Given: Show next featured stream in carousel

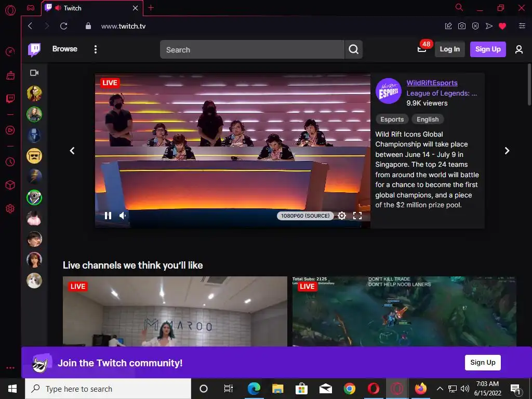Looking at the screenshot, I should tap(507, 151).
